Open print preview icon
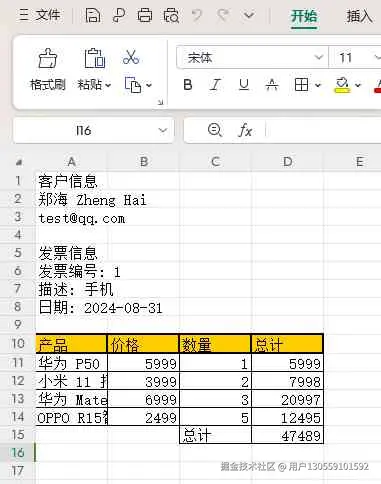The width and height of the screenshot is (381, 484). [x=171, y=15]
